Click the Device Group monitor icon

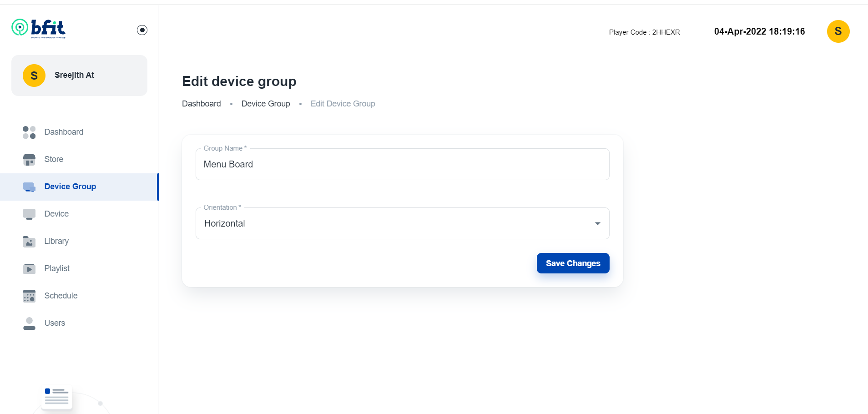point(29,187)
